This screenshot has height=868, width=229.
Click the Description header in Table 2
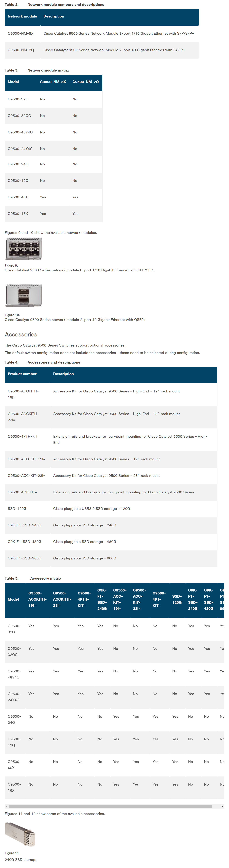54,16
